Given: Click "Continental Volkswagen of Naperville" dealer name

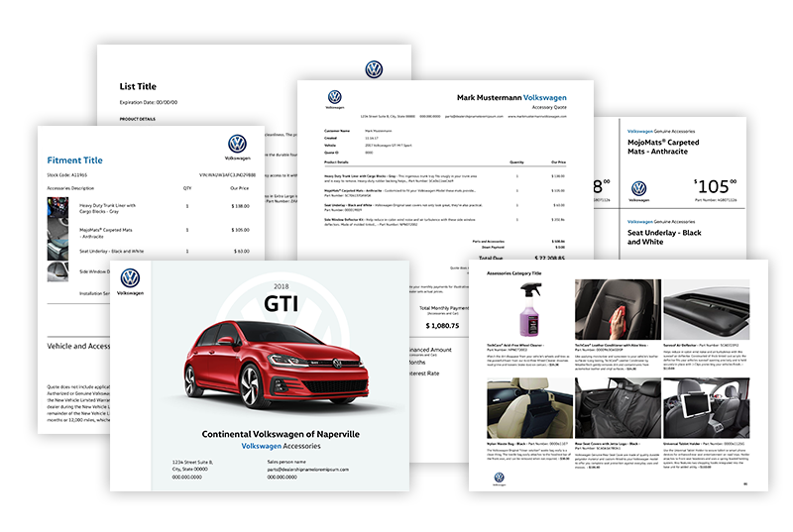Looking at the screenshot, I should click(281, 434).
